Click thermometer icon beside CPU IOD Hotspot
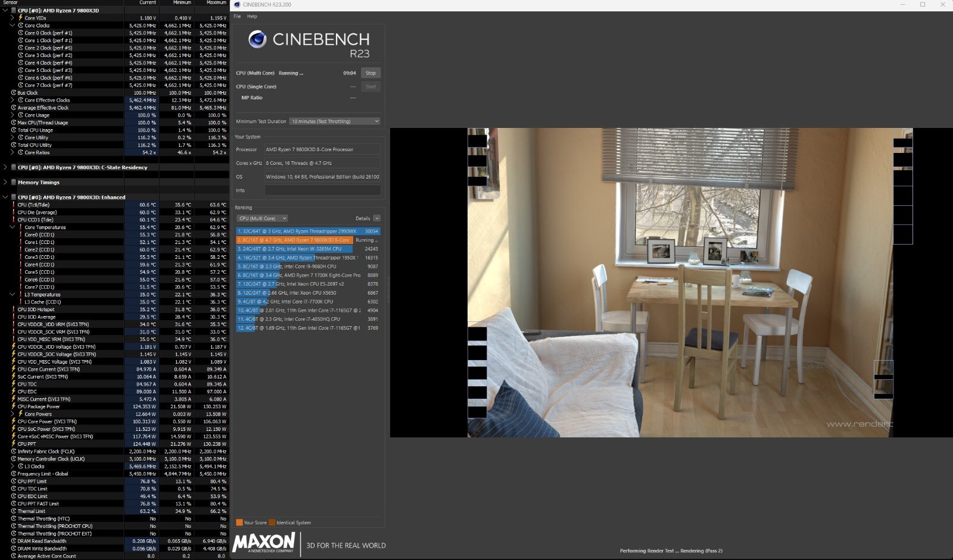Viewport: 953px width, 560px height. (14, 309)
